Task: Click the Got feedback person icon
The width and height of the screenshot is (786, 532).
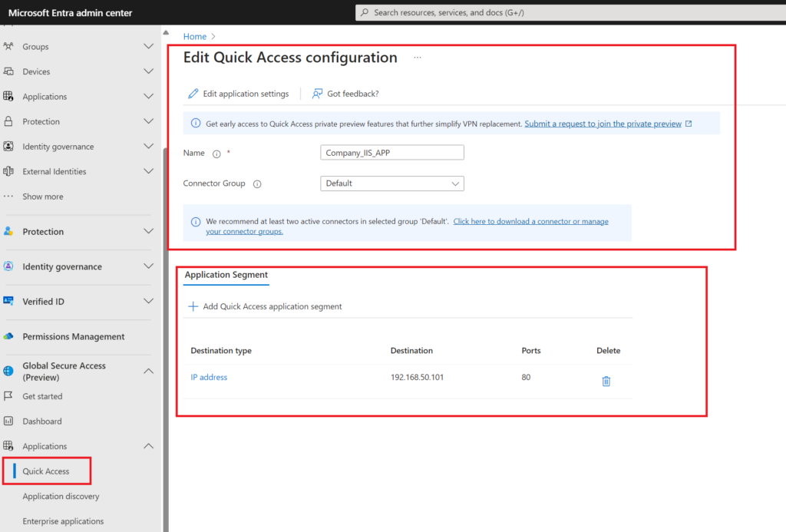Action: tap(317, 94)
